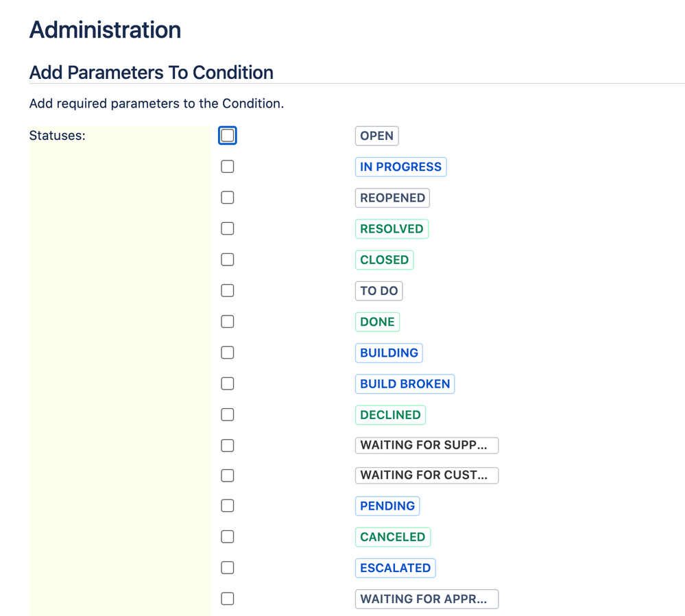Screen dimensions: 685x616
Task: Enable the DECLINED status checkbox
Action: point(227,414)
